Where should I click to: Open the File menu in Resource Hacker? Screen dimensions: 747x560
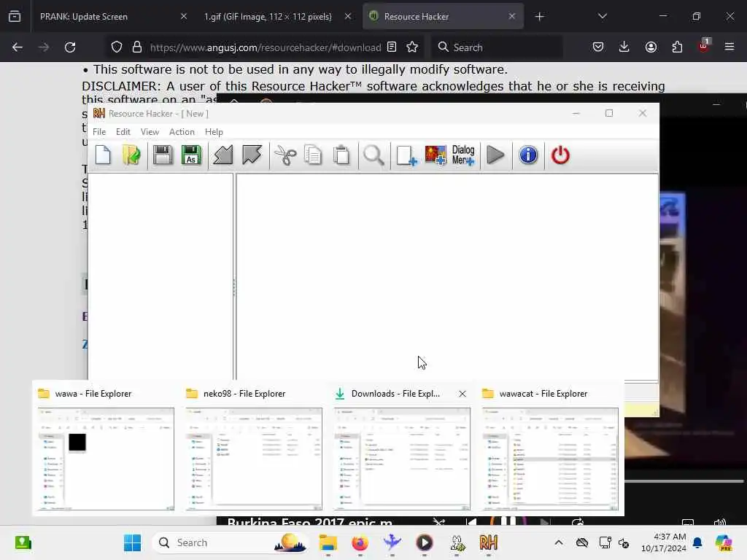[99, 132]
